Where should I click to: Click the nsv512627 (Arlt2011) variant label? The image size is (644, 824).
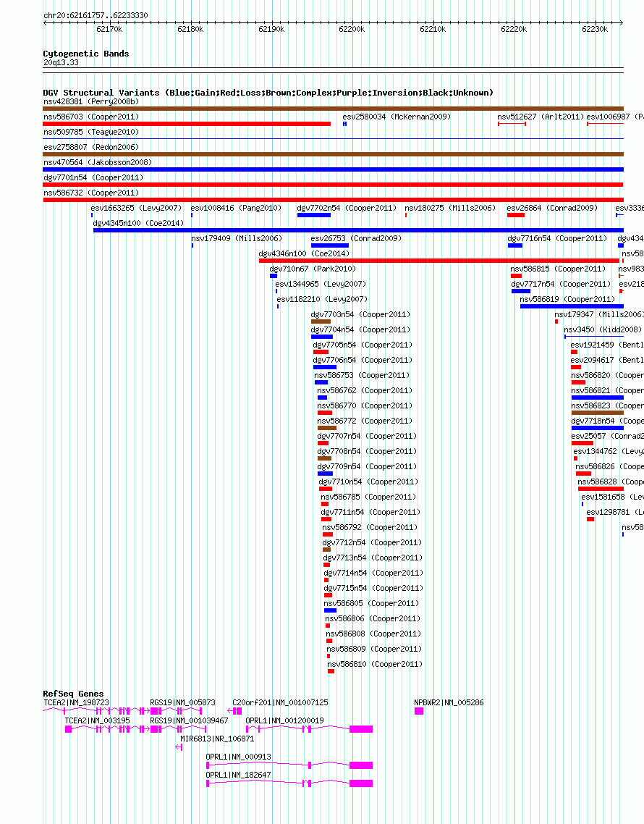point(541,117)
